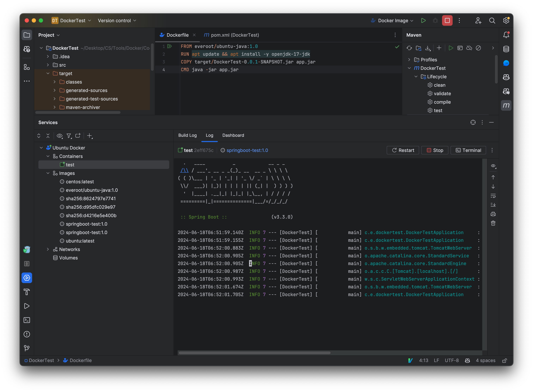The image size is (533, 392).
Task: Switch to the Dashboard tab
Action: click(233, 135)
